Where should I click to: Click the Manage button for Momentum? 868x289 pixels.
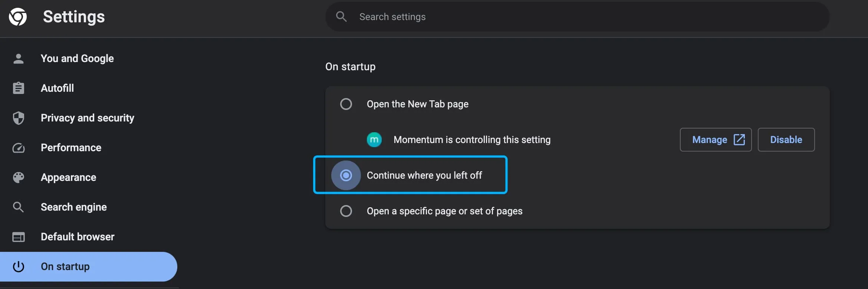coord(716,139)
